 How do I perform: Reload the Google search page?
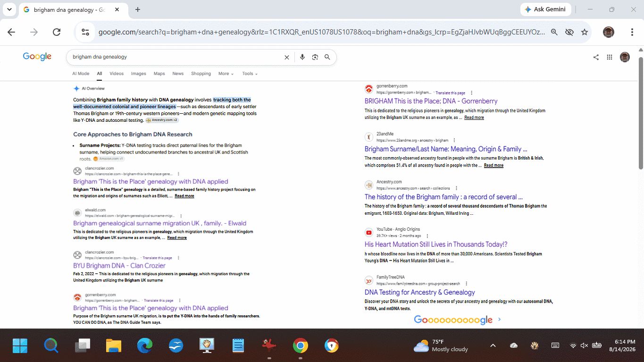click(x=57, y=32)
